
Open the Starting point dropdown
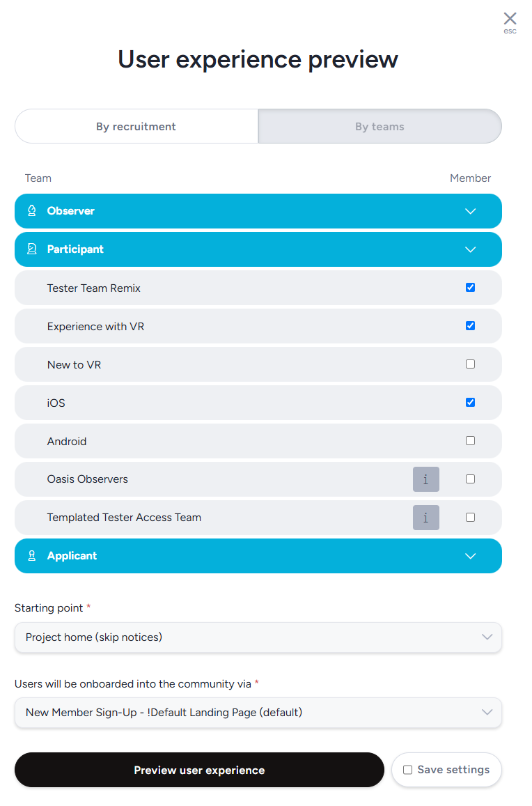click(258, 637)
